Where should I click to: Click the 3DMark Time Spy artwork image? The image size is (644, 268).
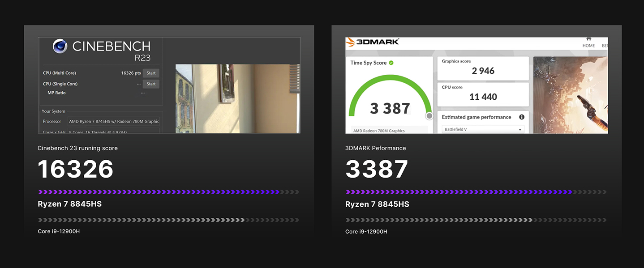point(571,95)
